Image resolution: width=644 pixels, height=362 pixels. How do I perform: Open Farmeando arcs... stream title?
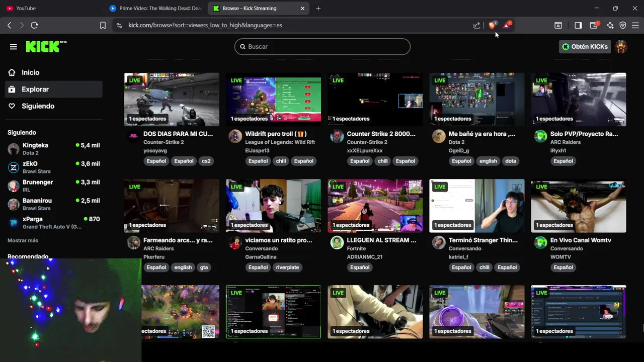[x=178, y=240]
